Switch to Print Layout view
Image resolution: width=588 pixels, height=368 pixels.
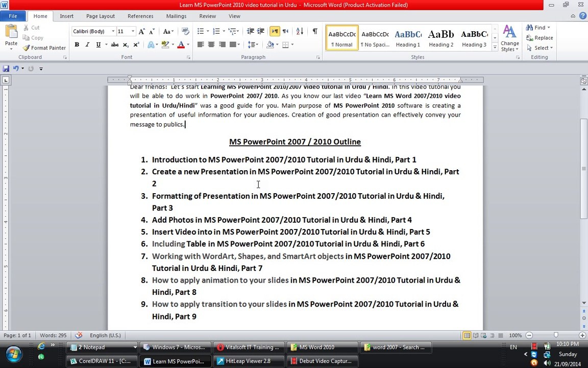[x=467, y=335]
